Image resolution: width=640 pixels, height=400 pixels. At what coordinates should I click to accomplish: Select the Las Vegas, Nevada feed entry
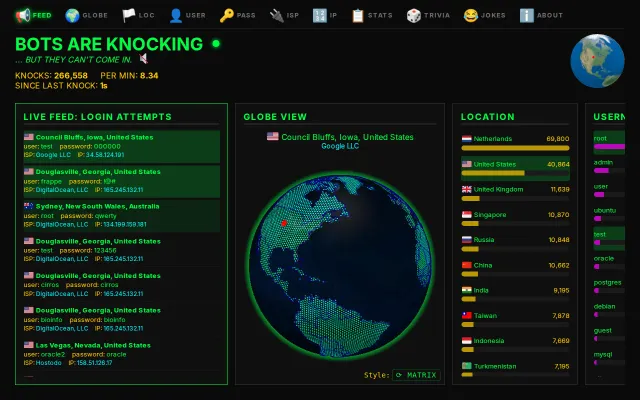(x=122, y=354)
